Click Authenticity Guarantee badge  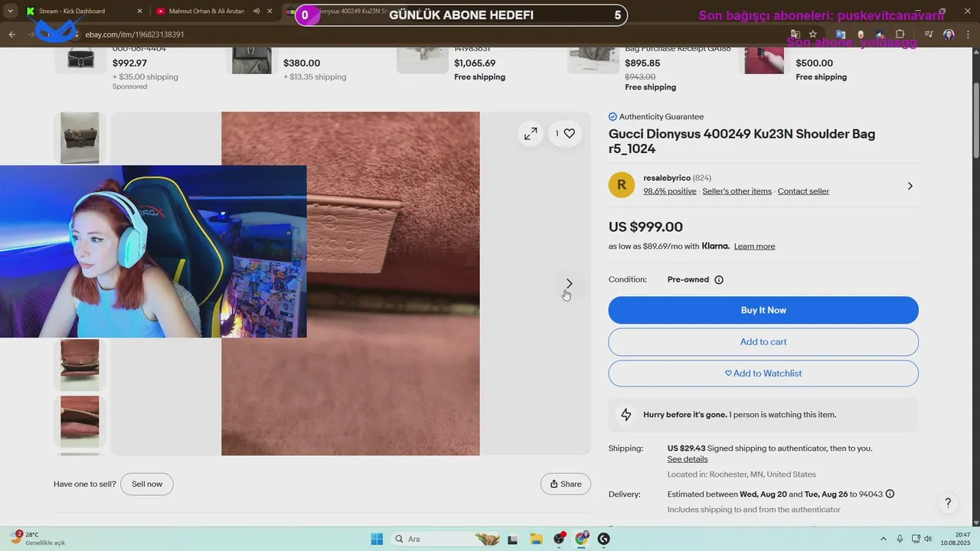(656, 117)
